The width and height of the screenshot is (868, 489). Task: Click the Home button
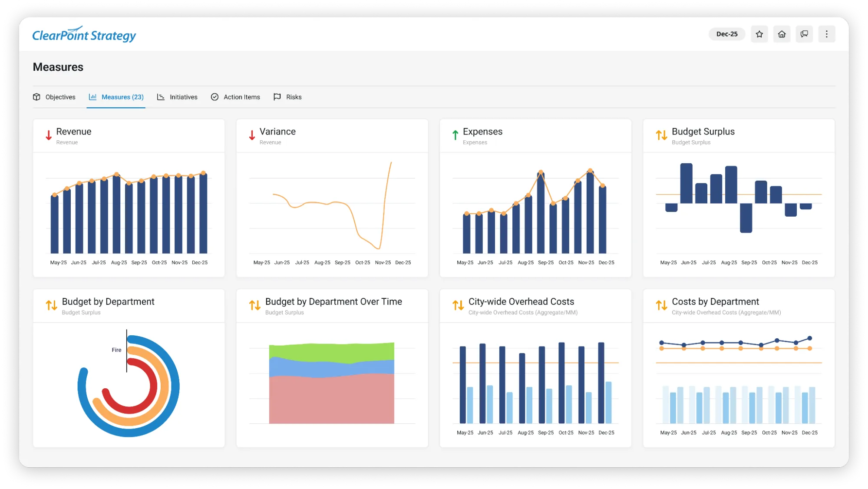(782, 33)
